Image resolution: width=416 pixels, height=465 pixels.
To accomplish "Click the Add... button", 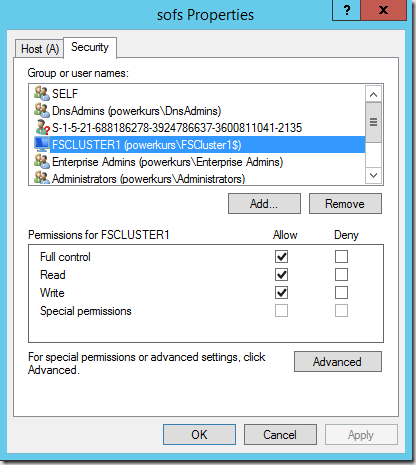I will tap(264, 204).
